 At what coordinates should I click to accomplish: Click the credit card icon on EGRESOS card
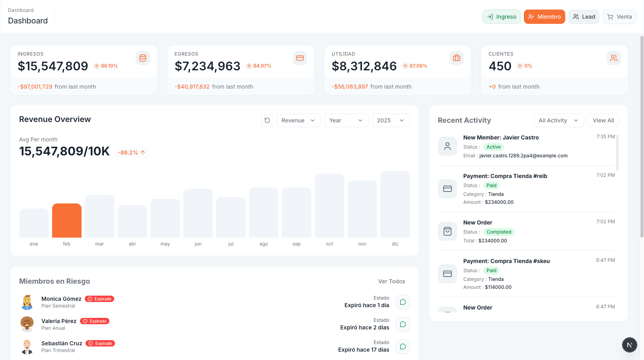click(x=300, y=58)
